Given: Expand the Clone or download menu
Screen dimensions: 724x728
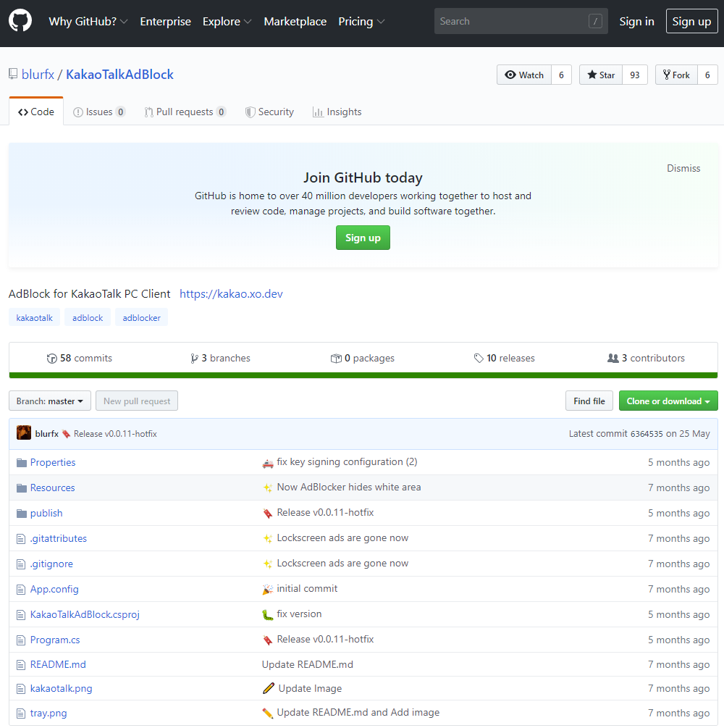Looking at the screenshot, I should (668, 401).
